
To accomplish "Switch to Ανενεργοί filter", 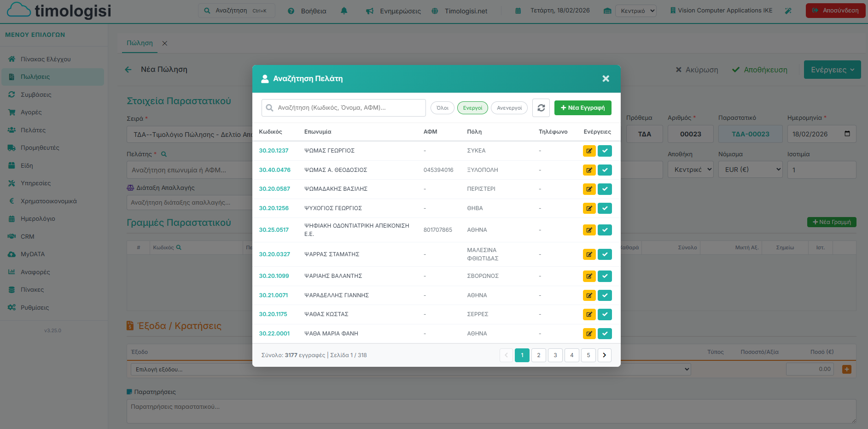I will [509, 108].
